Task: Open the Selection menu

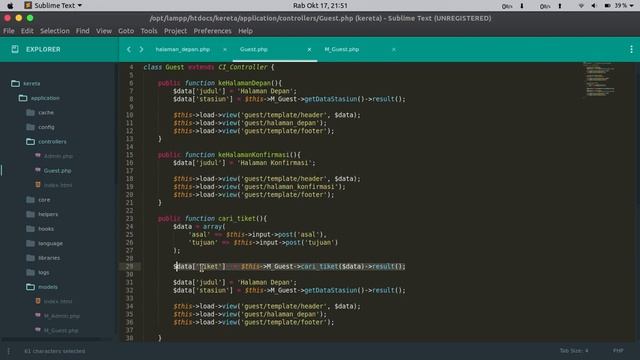Action: coord(55,31)
